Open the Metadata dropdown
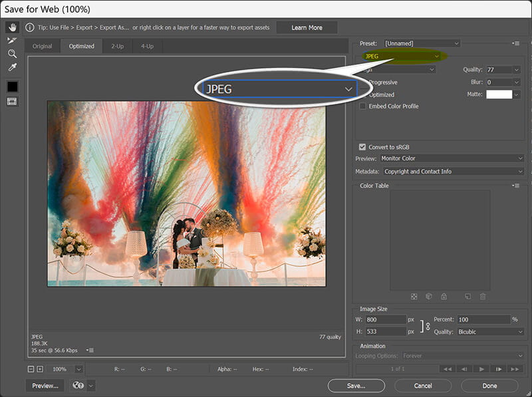Screen dimensions: 532x397 pos(452,171)
